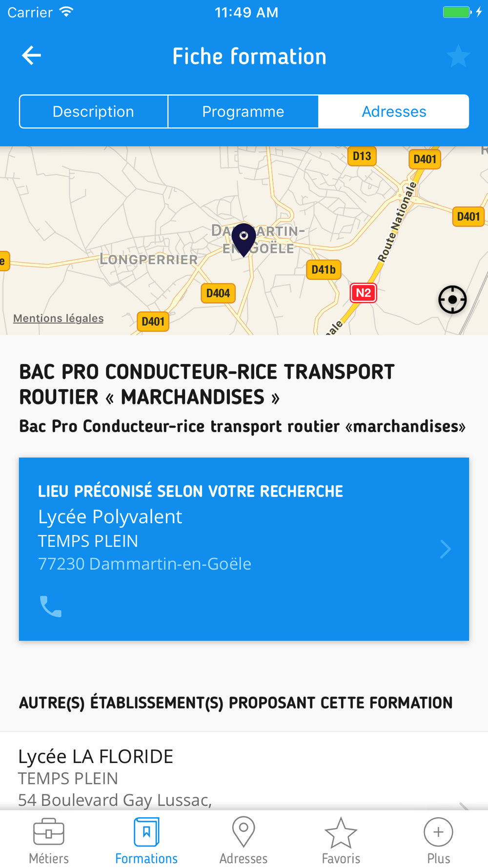Call Lycée Polyvalent with phone icon

[51, 606]
